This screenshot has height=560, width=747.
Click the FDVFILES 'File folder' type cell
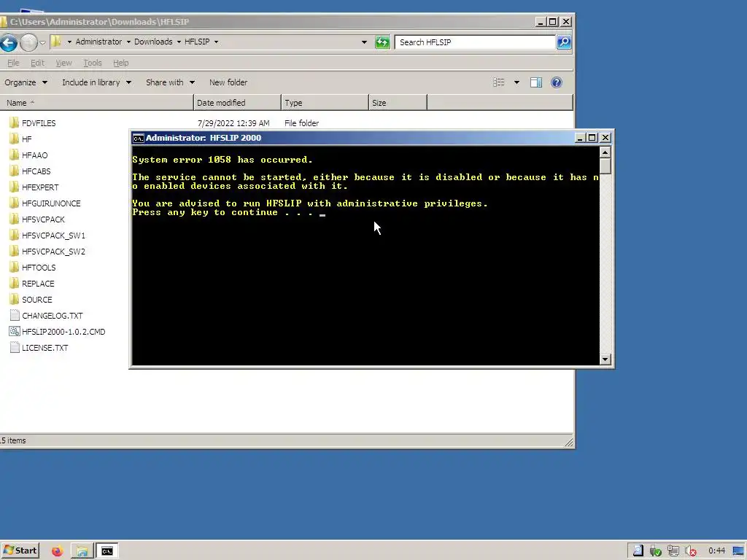(x=301, y=122)
